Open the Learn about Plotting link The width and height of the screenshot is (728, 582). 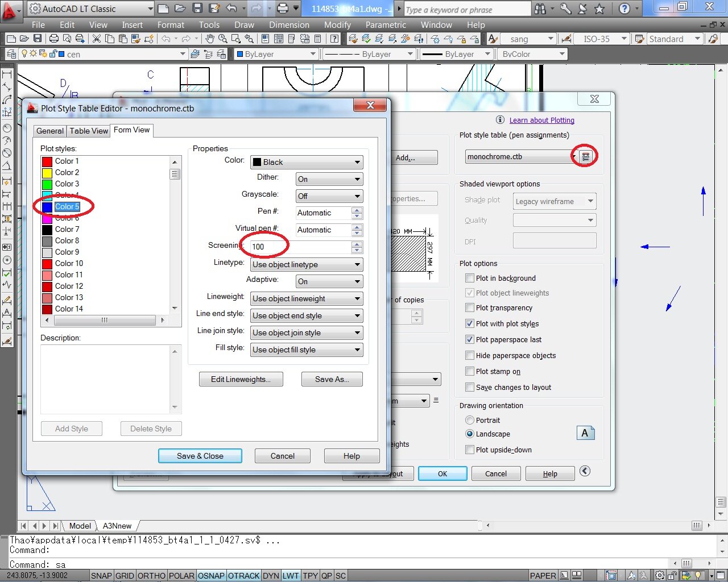click(x=541, y=120)
